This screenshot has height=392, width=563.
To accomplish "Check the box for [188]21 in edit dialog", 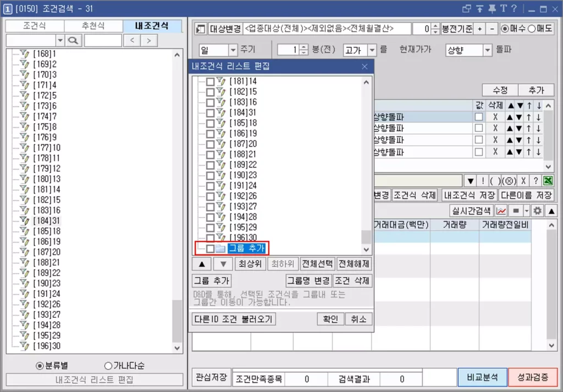I will pos(211,154).
